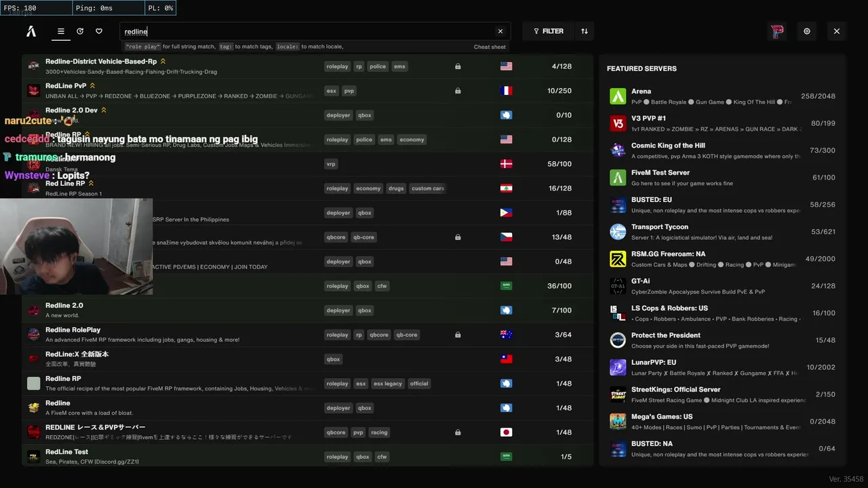The image size is (868, 488).
Task: Select the Redline-District Vehicle-Based-Rp server icon
Action: coord(33,66)
